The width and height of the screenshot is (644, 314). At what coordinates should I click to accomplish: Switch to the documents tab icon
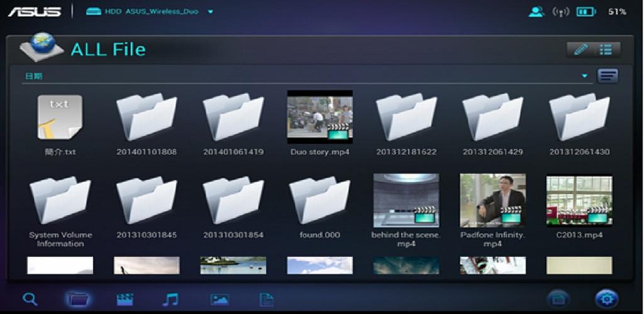coord(266,300)
